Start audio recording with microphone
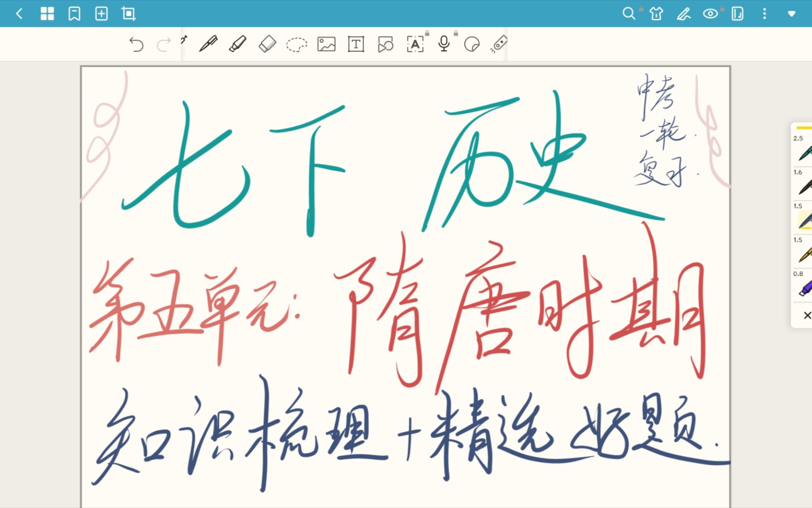This screenshot has height=508, width=812. pyautogui.click(x=444, y=44)
